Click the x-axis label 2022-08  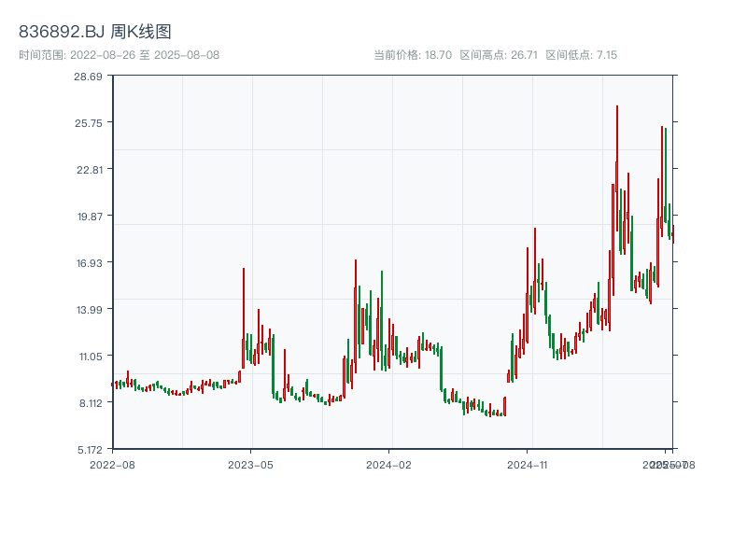tap(112, 465)
